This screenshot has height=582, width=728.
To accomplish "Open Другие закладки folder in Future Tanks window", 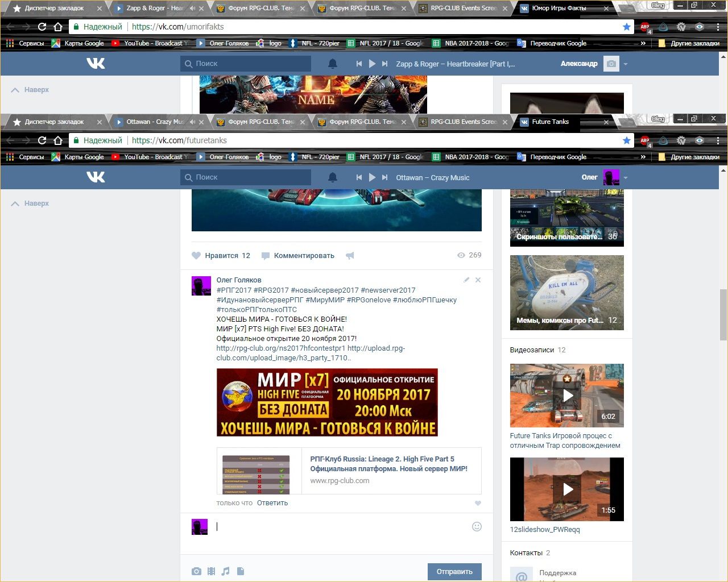I will point(689,157).
